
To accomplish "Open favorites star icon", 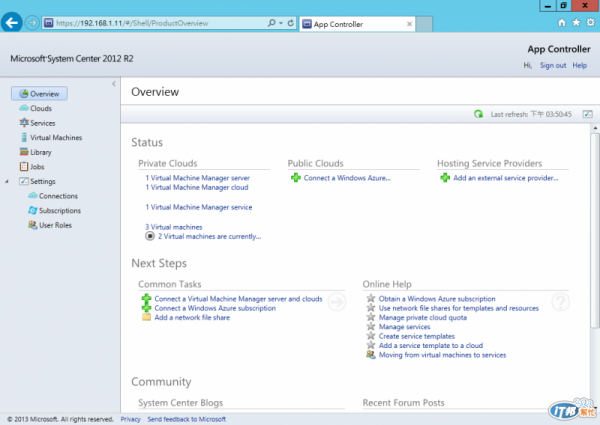I will click(x=576, y=23).
